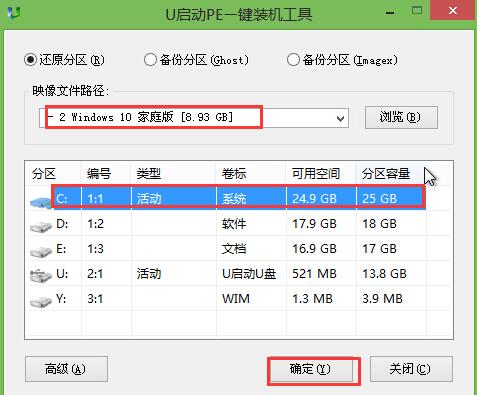Click the 1:3 number cell
477x395 pixels.
95,249
